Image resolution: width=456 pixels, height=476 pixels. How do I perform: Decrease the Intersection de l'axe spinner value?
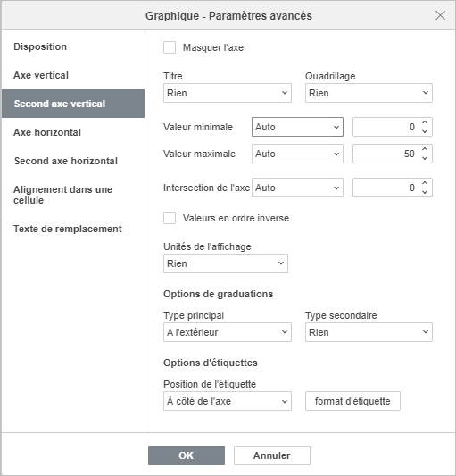(425, 192)
